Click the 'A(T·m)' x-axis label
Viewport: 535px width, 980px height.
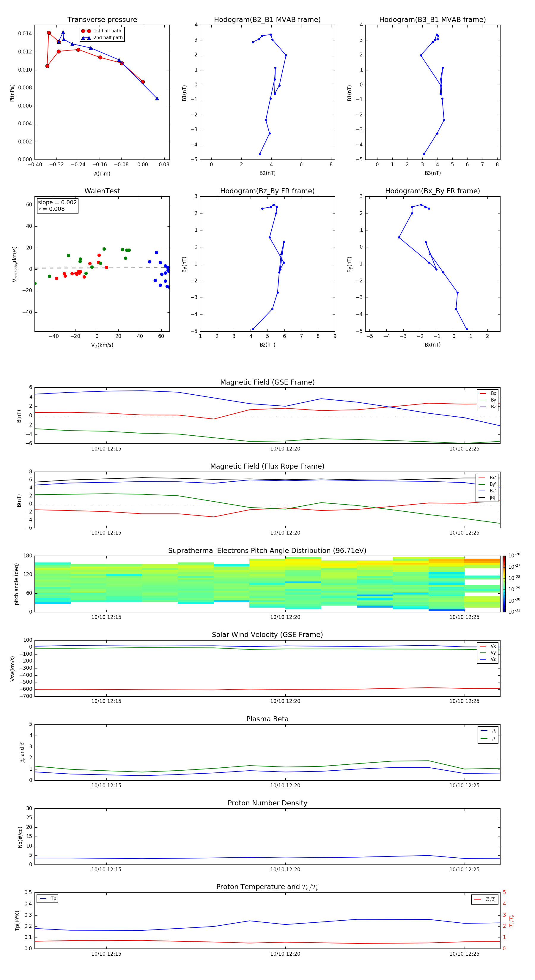[x=102, y=174]
